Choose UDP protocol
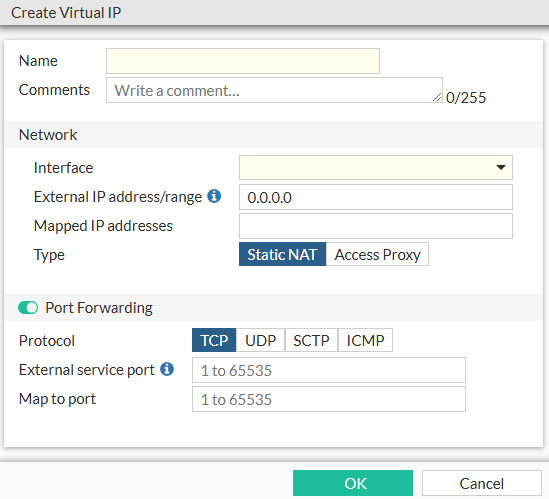The image size is (549, 499). pyautogui.click(x=260, y=340)
